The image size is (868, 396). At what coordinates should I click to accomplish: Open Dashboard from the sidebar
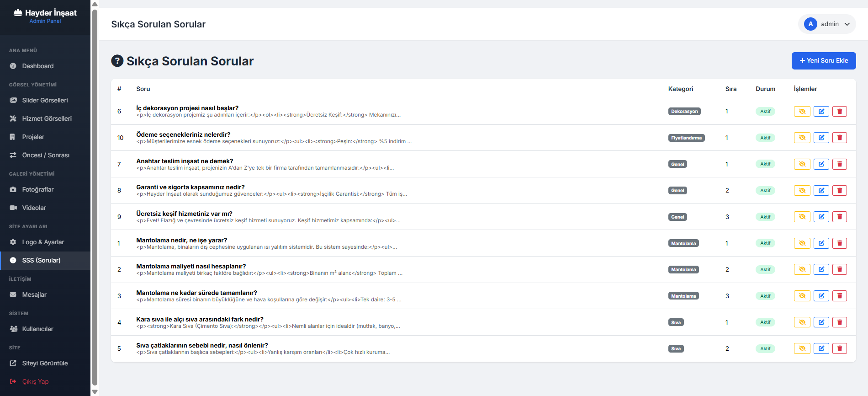click(x=45, y=66)
